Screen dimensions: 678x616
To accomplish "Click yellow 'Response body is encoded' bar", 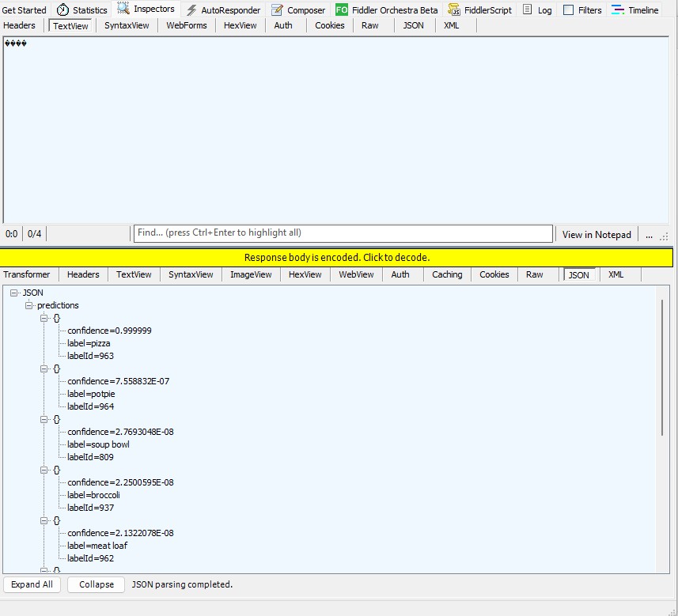I will tap(336, 258).
